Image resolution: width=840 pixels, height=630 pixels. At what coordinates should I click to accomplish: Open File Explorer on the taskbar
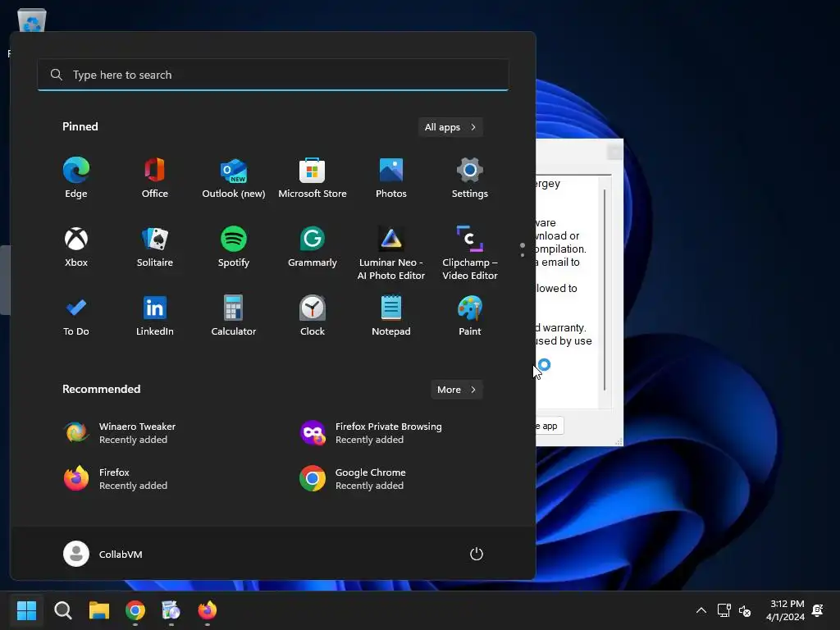[99, 610]
